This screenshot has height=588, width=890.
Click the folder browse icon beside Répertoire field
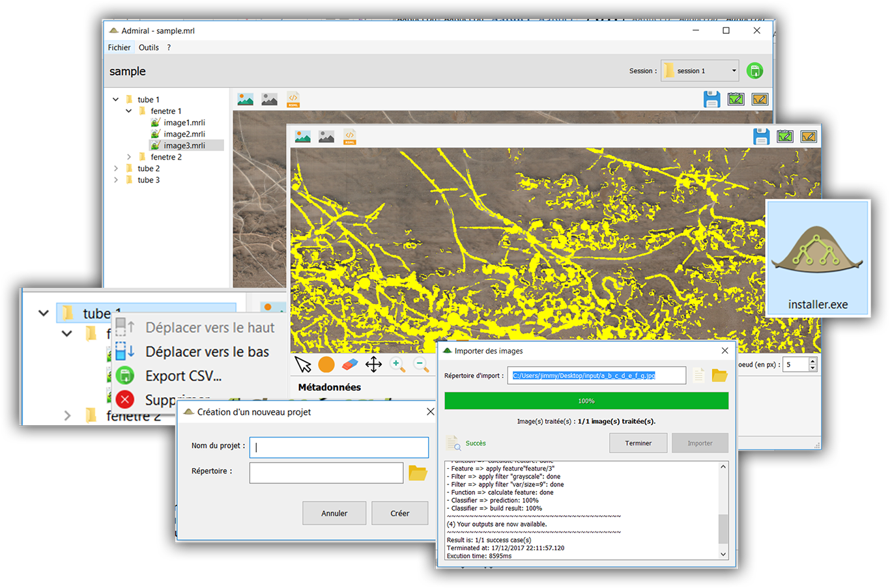(418, 473)
